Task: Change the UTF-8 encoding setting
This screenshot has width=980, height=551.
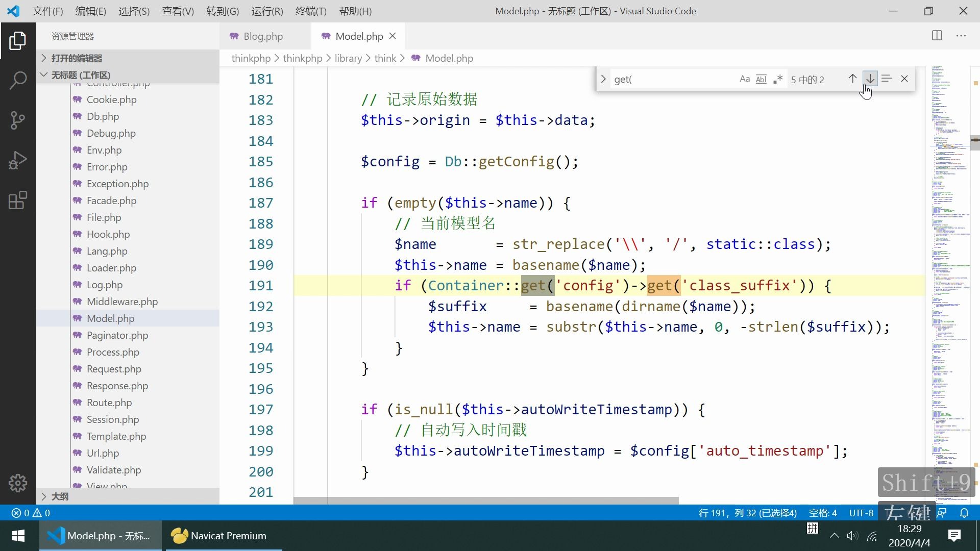Action: click(861, 513)
